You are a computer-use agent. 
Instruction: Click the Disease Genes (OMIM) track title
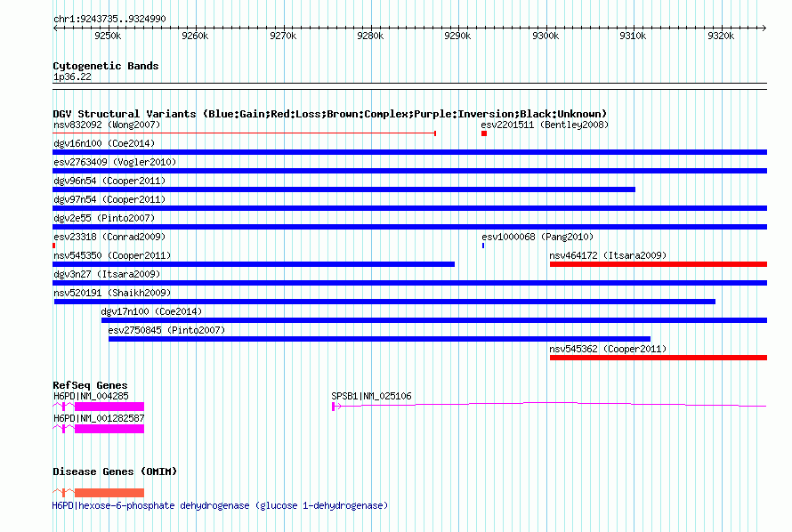point(115,472)
